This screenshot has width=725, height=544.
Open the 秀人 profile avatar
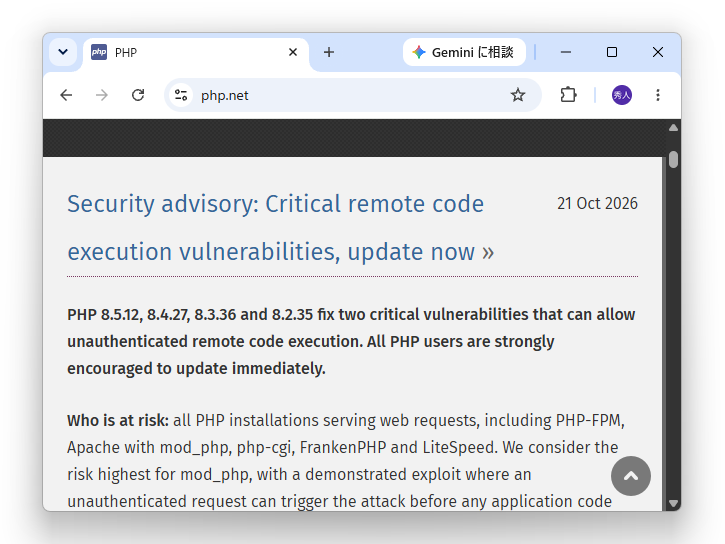622,95
